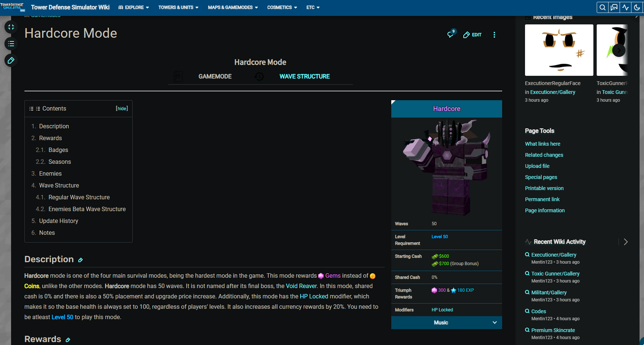The image size is (644, 345).
Task: Click the Wave Structure tab history icon
Action: [259, 77]
